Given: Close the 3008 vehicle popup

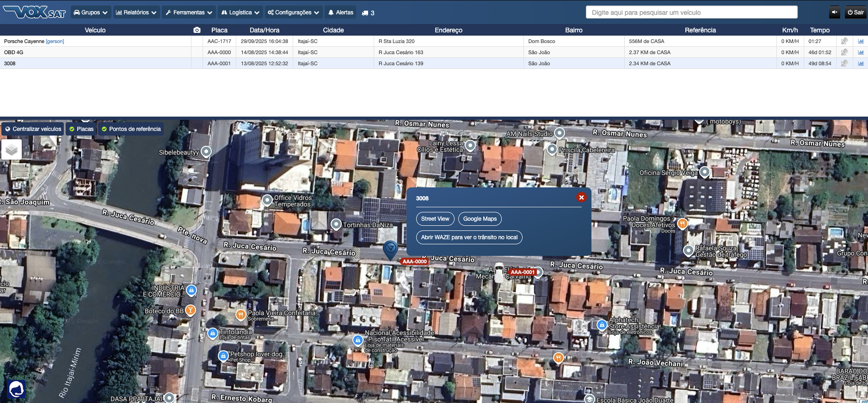Looking at the screenshot, I should 581,198.
